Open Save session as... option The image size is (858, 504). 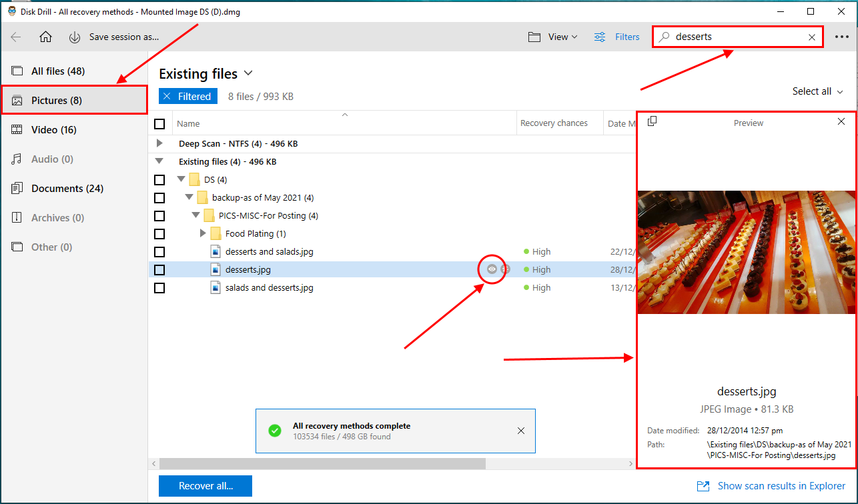coord(124,37)
